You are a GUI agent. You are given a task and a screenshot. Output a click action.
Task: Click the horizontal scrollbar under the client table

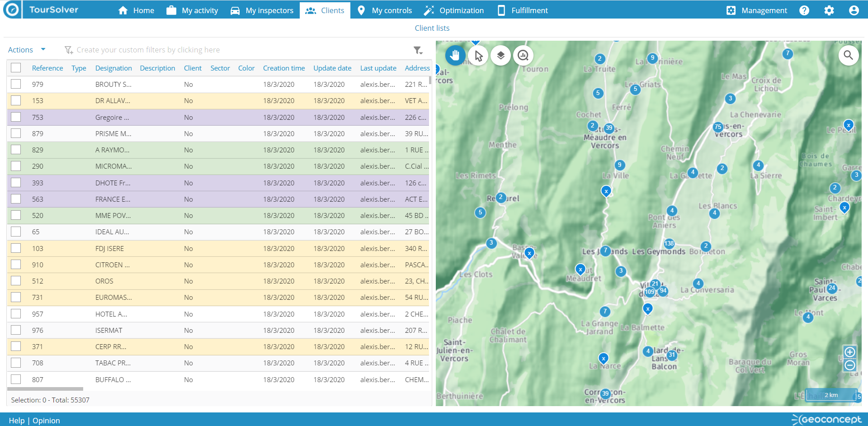pos(45,389)
